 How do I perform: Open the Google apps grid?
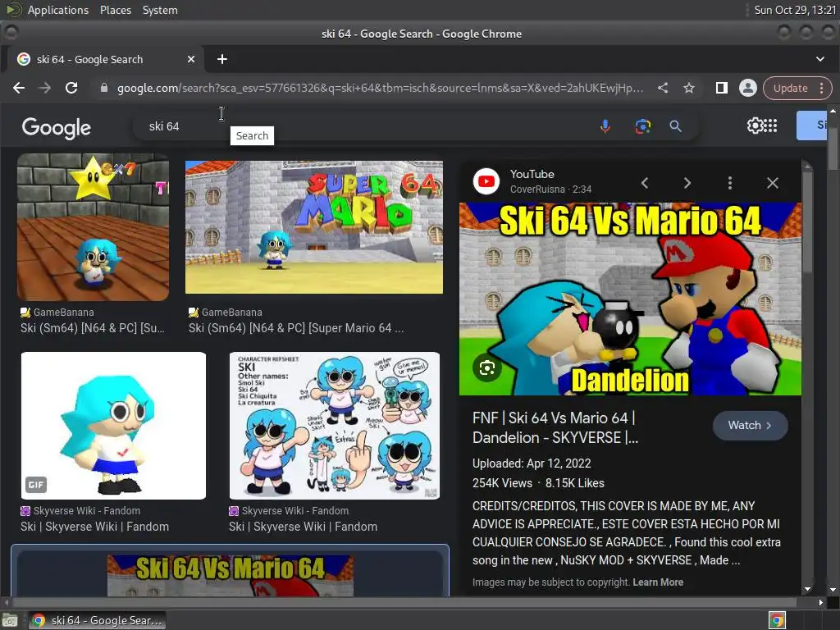coord(770,126)
